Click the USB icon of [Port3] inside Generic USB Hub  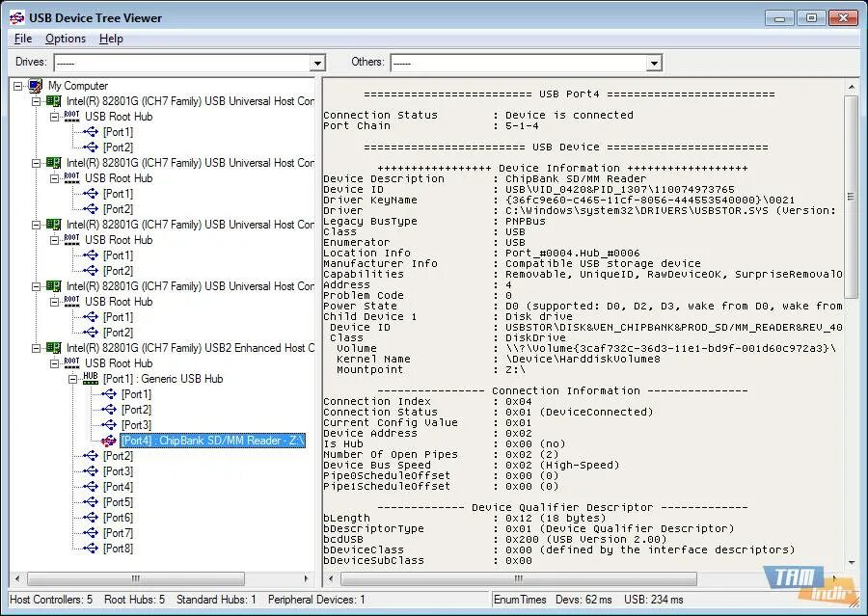coord(108,425)
